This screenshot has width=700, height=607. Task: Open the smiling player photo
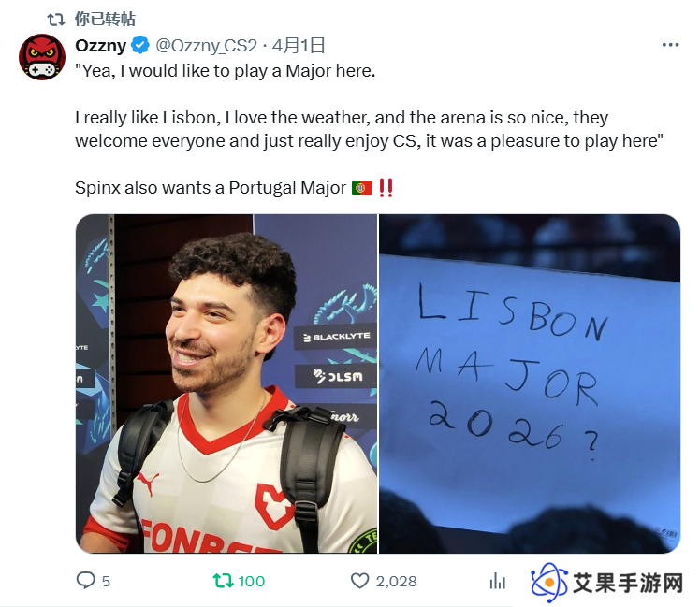226,383
